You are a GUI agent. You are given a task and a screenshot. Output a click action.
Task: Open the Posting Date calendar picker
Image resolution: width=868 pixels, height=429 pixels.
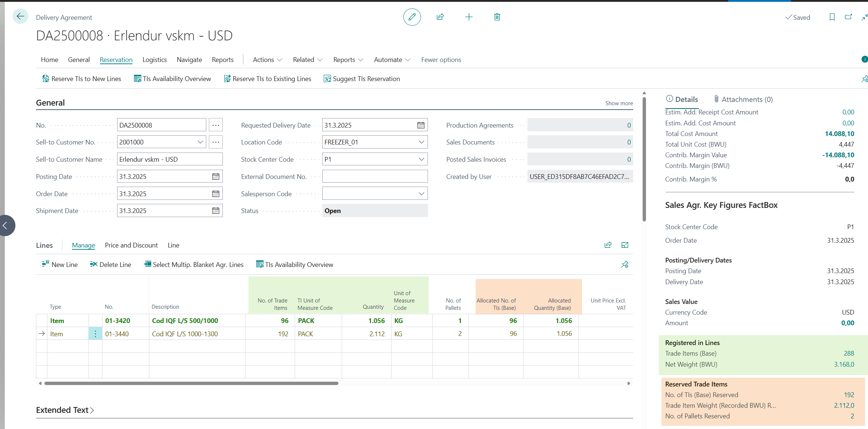(215, 176)
